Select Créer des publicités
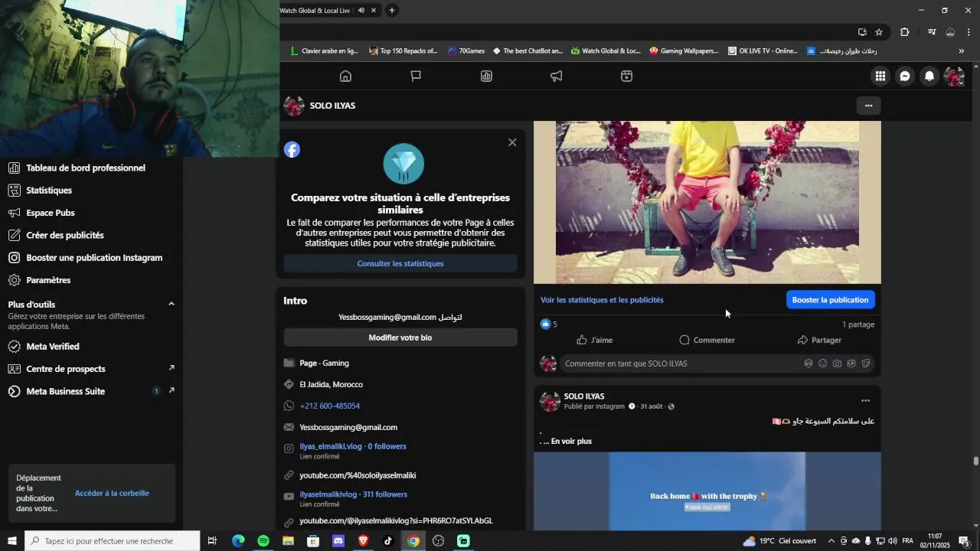 (65, 236)
